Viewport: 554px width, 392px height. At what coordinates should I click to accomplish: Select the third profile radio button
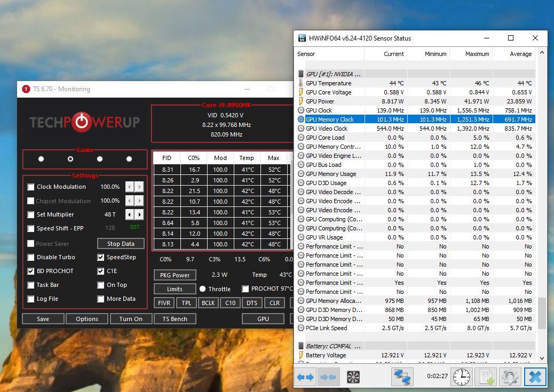[100, 159]
